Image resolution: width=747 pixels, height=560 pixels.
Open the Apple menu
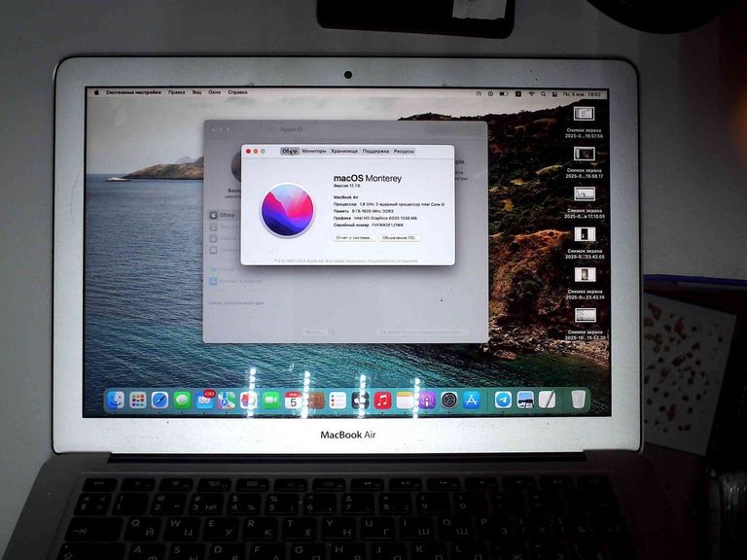[x=96, y=92]
